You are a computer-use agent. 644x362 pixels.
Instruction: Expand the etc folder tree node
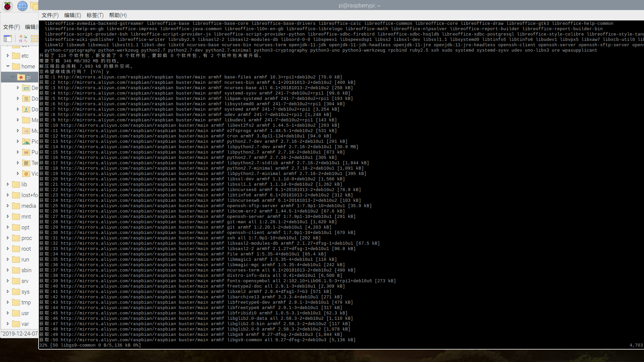[x=8, y=56]
